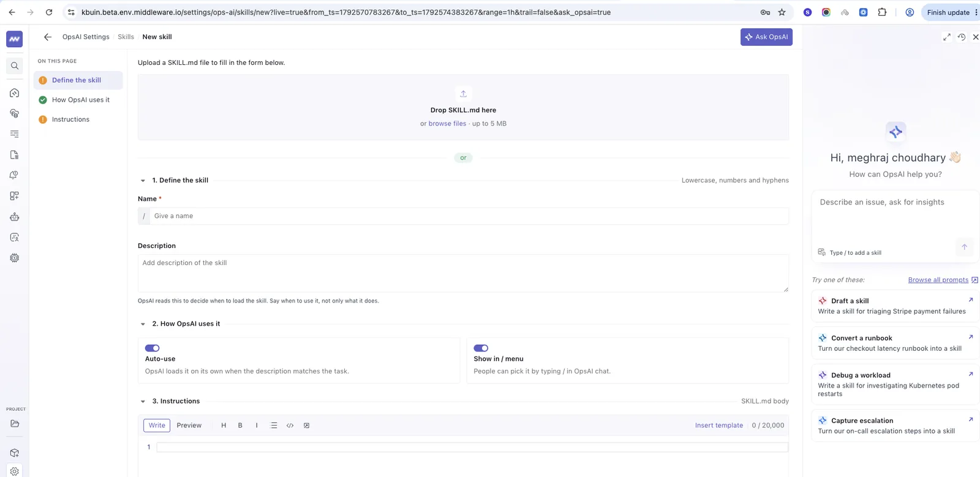Screen dimensions: 980x477
Task: Choose the 'Convert a runbook' prompt card
Action: tap(895, 344)
